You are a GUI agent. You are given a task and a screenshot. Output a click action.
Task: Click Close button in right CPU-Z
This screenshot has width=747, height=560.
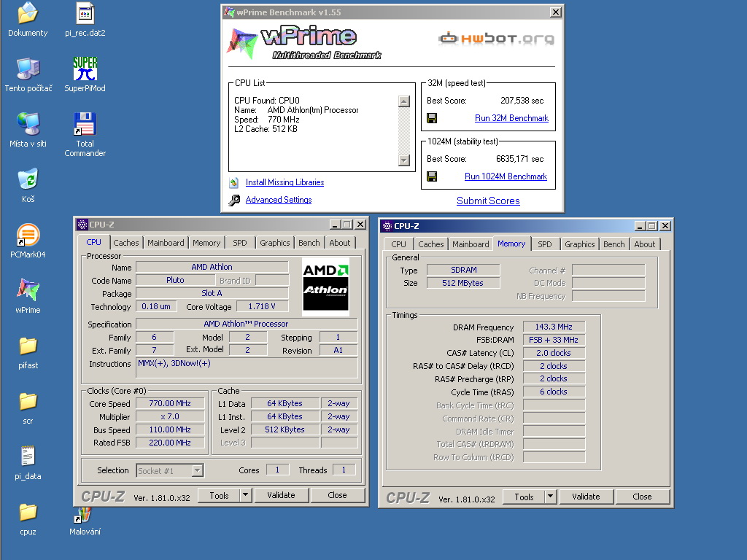[642, 497]
